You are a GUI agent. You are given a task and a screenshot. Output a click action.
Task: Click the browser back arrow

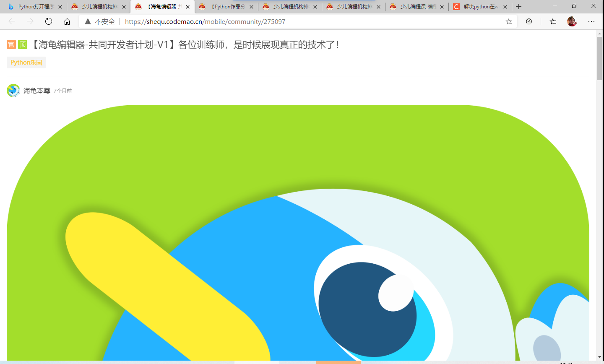12,21
